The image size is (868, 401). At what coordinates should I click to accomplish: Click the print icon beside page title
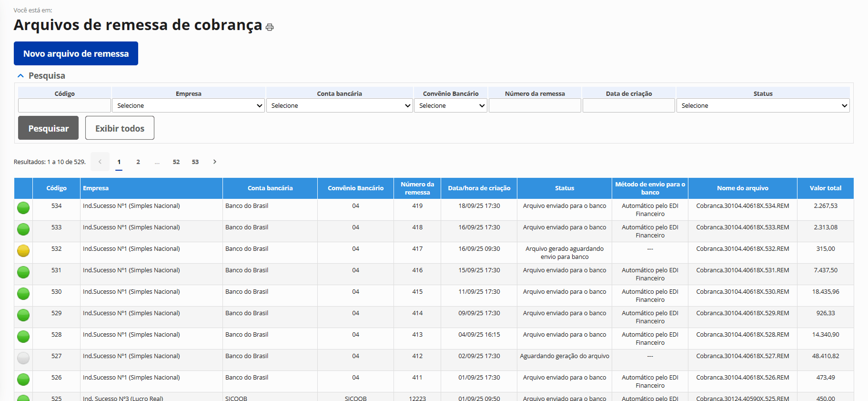pos(270,27)
